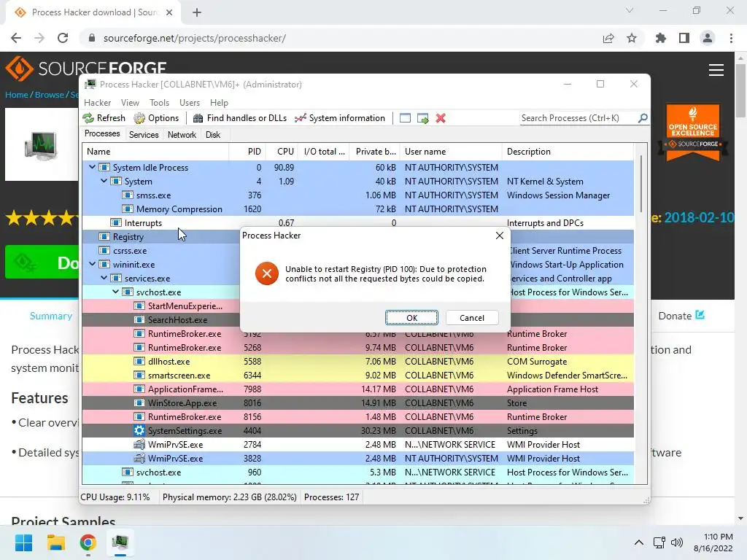747x560 pixels.
Task: Click the SystemSettings.exe gear icon
Action: pos(139,430)
